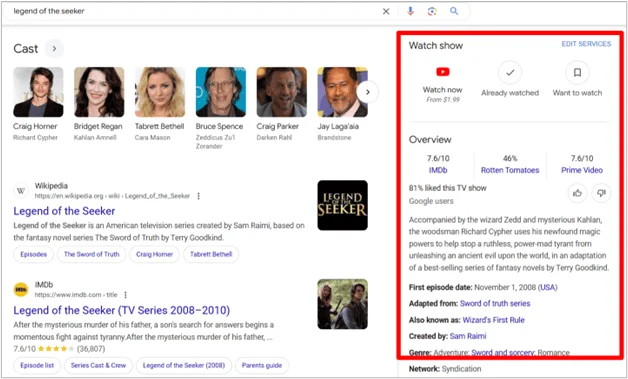The image size is (628, 379).
Task: Click the USA link in first episode date
Action: (547, 287)
